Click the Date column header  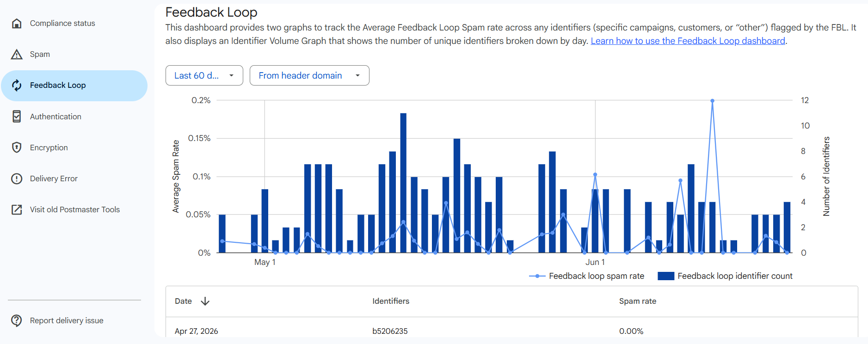(183, 301)
